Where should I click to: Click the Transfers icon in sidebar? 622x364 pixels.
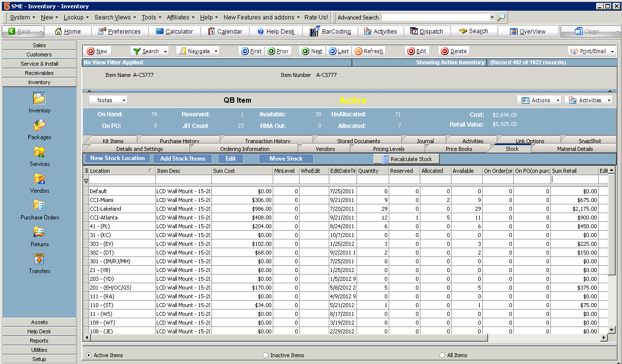[39, 259]
